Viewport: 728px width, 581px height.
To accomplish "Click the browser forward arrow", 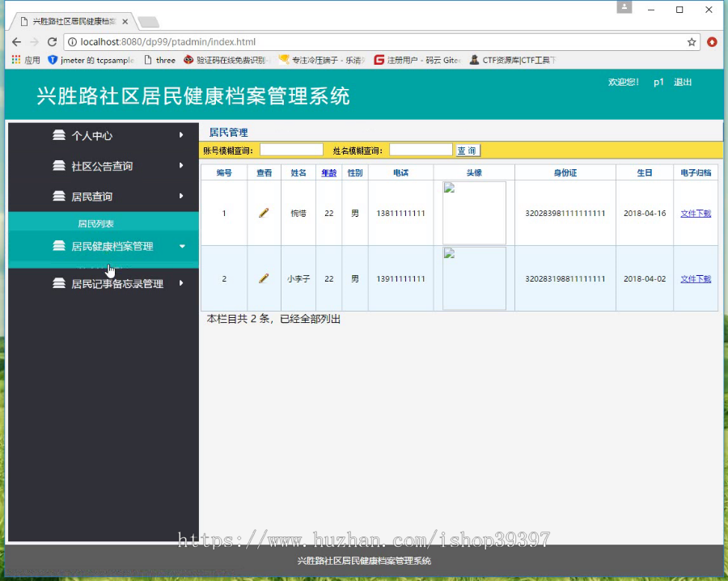I will click(34, 42).
